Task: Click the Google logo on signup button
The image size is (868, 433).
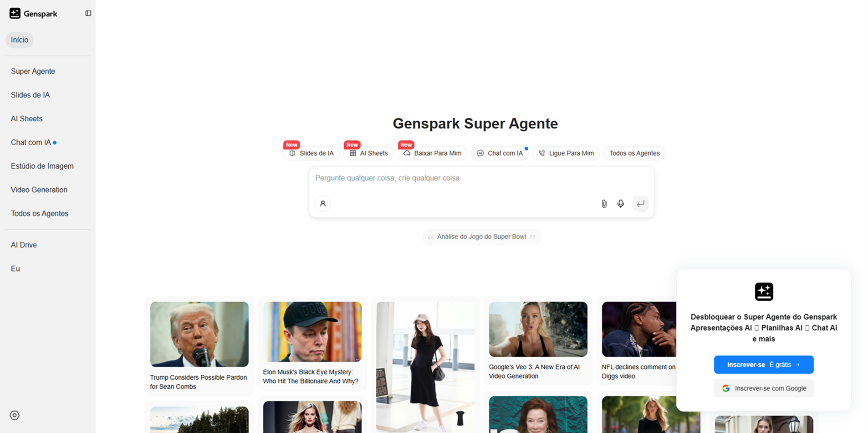Action: 726,388
